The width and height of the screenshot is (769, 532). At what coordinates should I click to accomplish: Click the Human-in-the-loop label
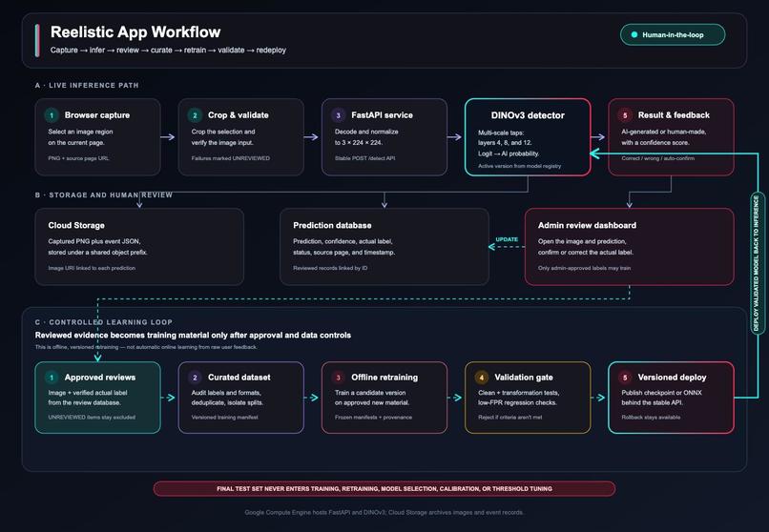(673, 34)
